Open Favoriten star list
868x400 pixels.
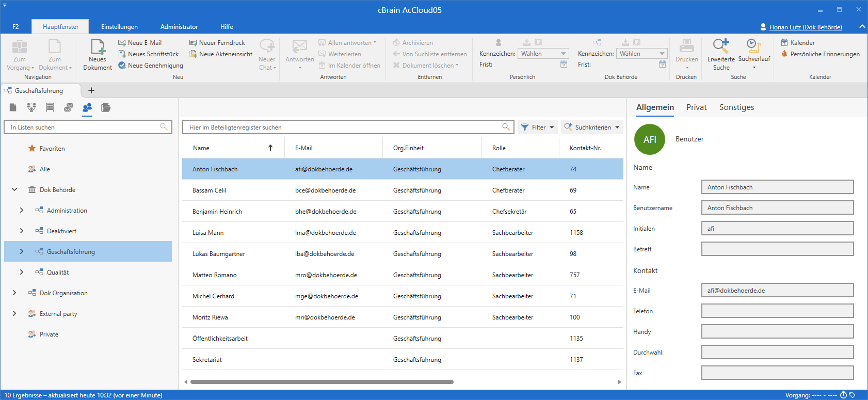tap(52, 149)
